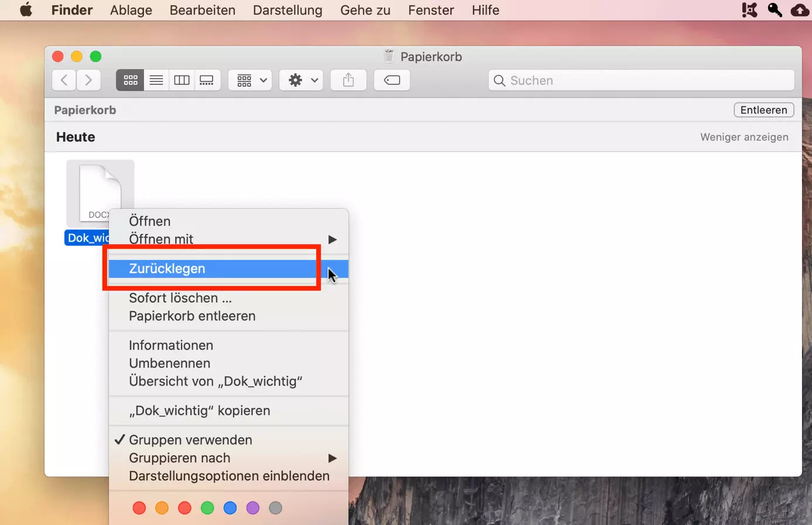Choose „Dok_wichtig“ kopieren
812x525 pixels.
coord(228,411)
